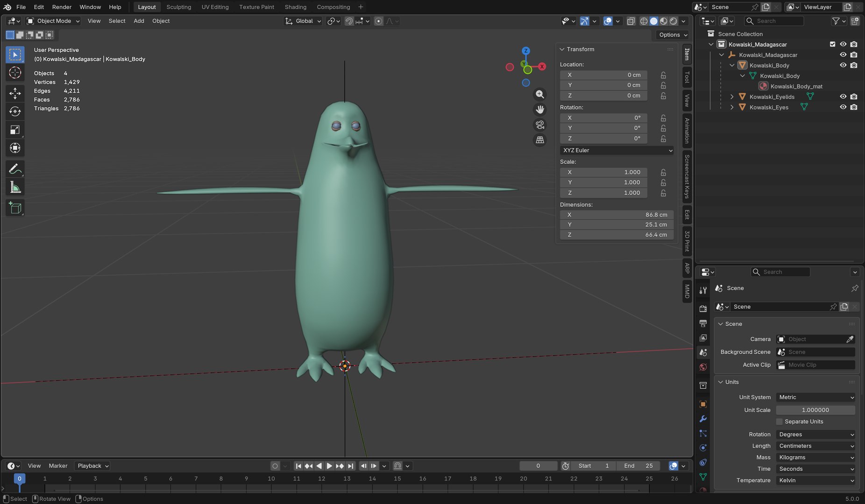Add a new workspace tab
This screenshot has width=865, height=504.
click(x=361, y=7)
